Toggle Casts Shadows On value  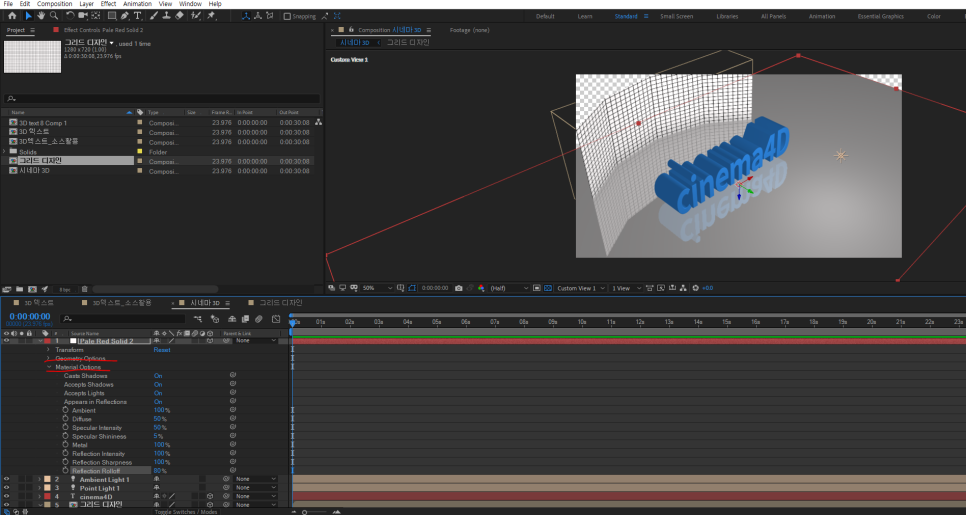coord(158,375)
